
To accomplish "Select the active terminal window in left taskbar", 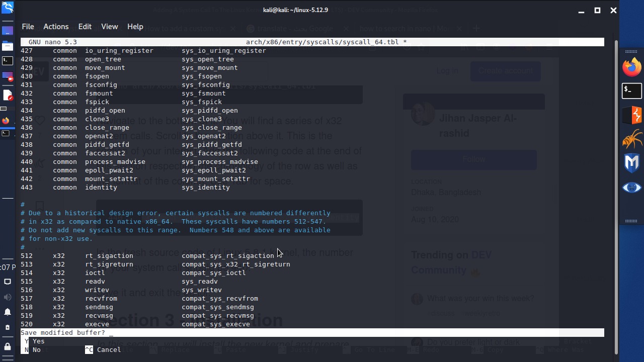I will [x=6, y=133].
